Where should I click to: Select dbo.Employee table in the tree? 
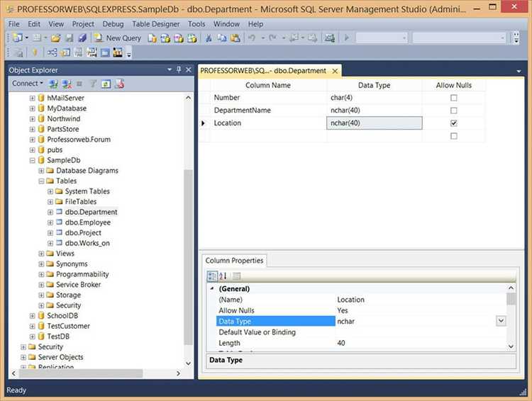point(87,222)
